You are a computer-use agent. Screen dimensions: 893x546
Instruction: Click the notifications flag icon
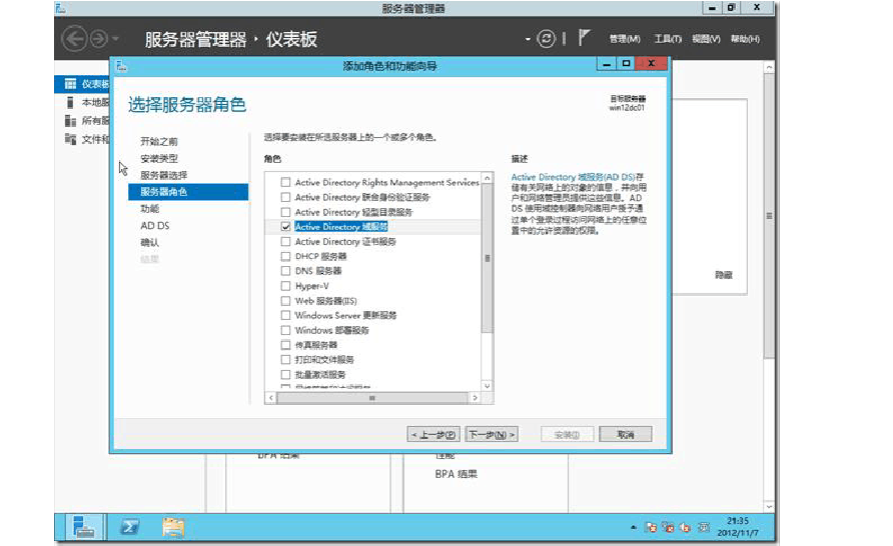[584, 39]
